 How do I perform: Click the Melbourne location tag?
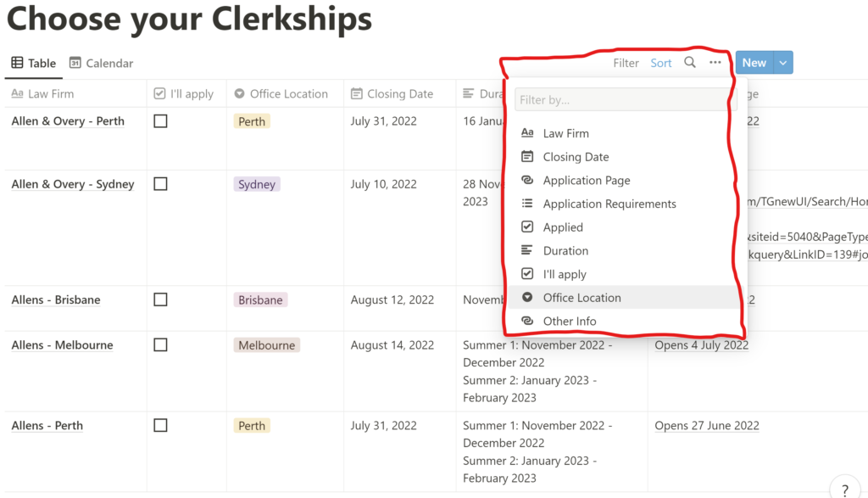tap(267, 345)
